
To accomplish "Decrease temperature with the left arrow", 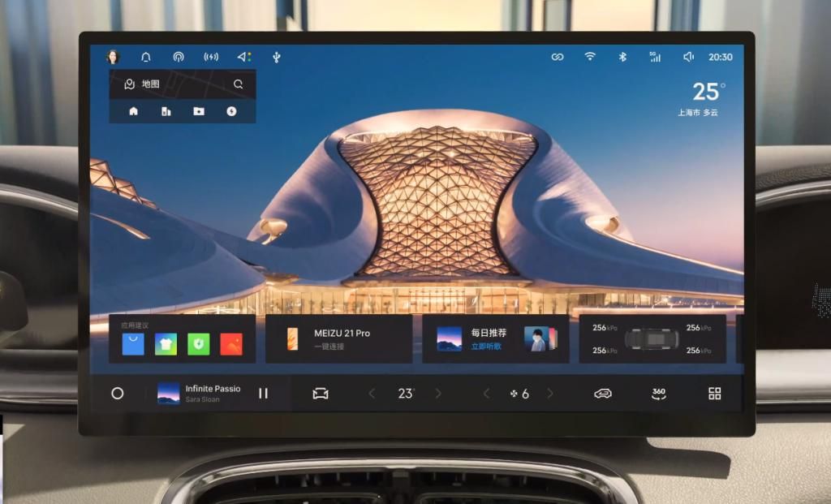I will [372, 394].
